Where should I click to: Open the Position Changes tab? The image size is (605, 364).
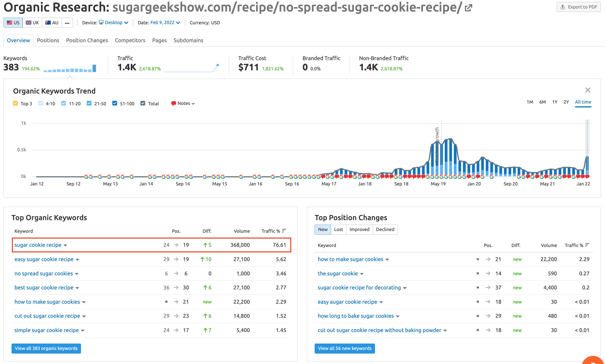[x=87, y=40]
